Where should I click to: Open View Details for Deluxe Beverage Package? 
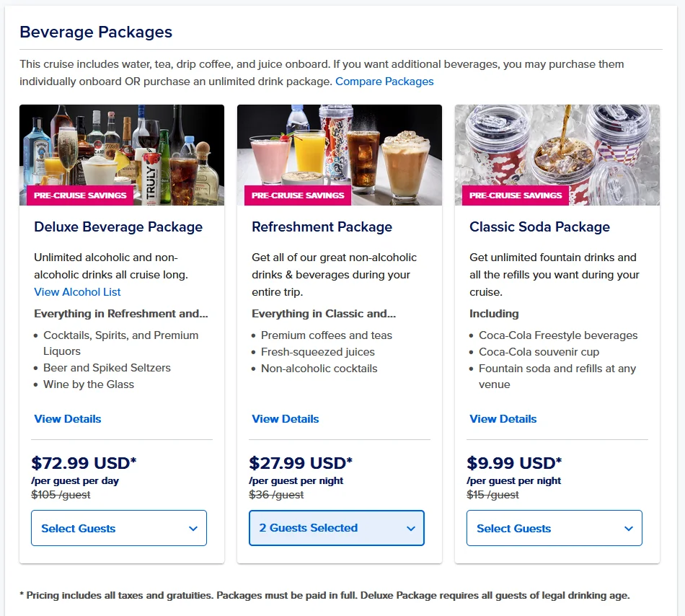[67, 418]
